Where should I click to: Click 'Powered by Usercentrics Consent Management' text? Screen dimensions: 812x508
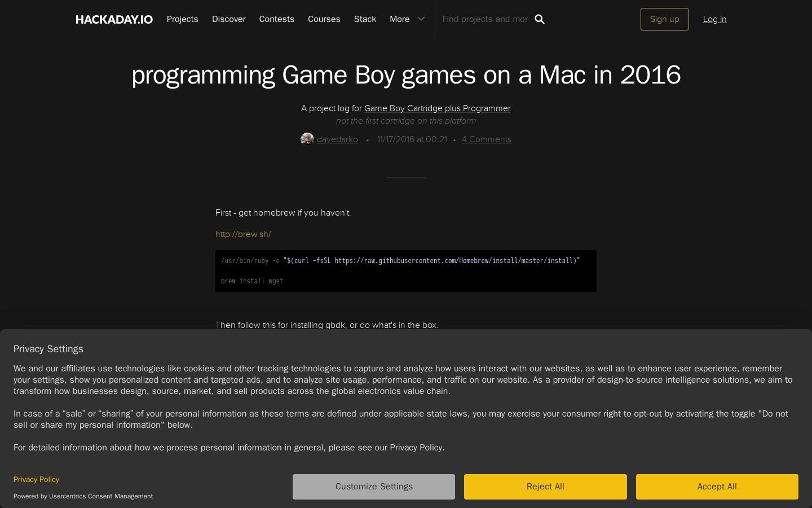click(83, 496)
